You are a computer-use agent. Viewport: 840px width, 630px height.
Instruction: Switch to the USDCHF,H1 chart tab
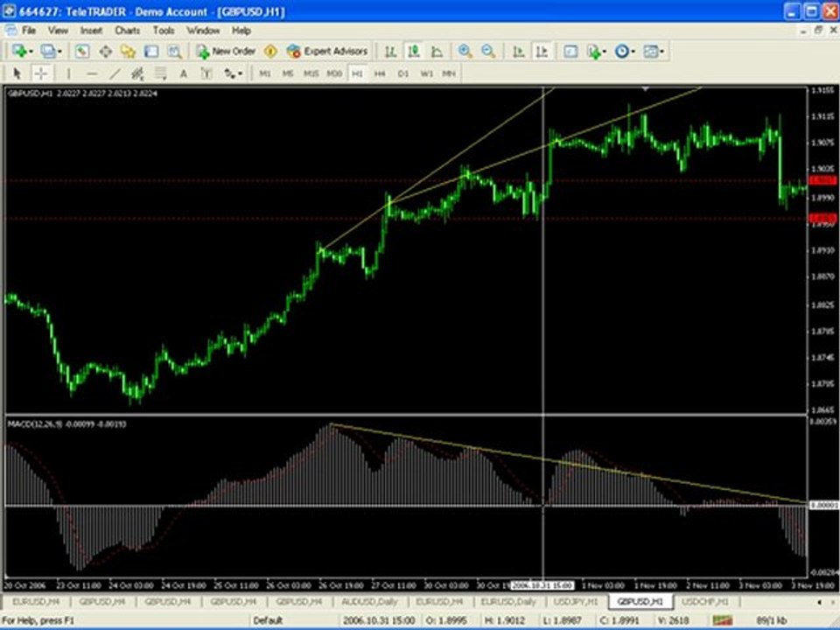pyautogui.click(x=705, y=602)
